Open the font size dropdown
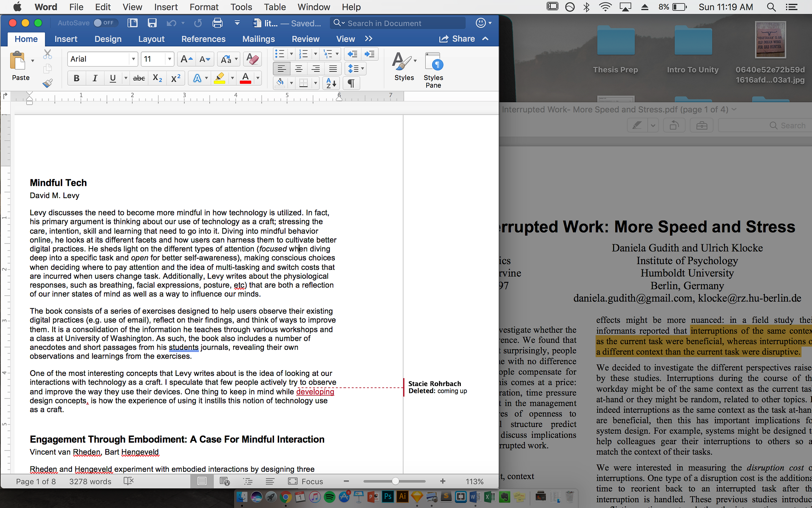812x508 pixels. coord(169,59)
